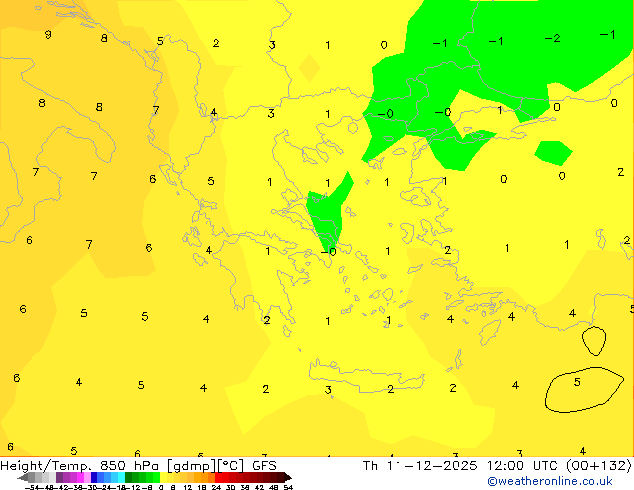Click the "54" label at legend's right end

(x=288, y=487)
